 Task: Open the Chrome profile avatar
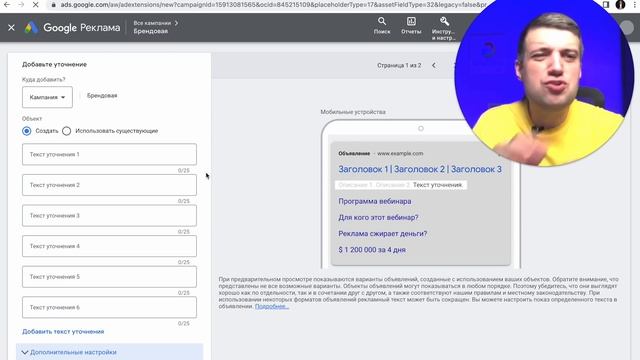coord(620,5)
